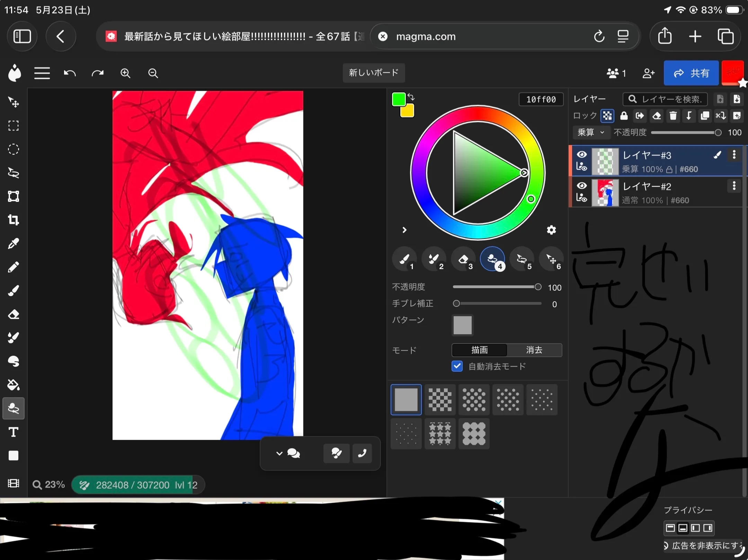
Task: Open the 乗算 blend mode dropdown
Action: click(x=591, y=132)
